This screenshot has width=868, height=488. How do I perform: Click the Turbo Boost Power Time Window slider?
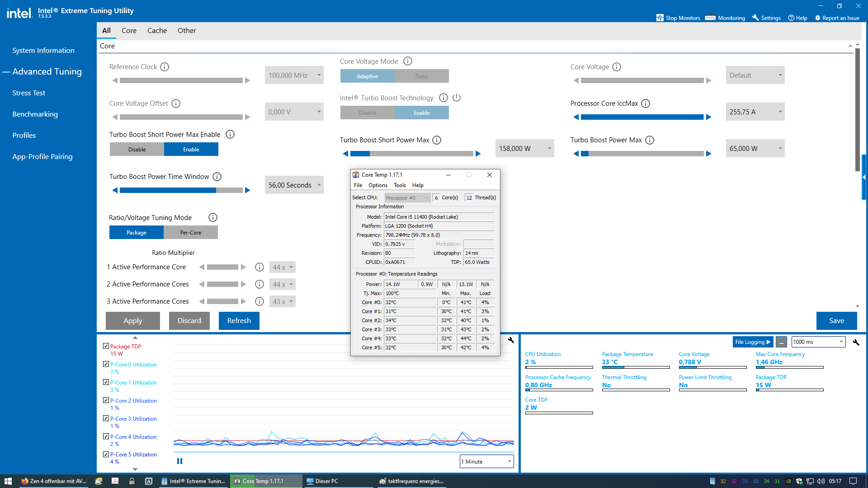[x=181, y=190]
